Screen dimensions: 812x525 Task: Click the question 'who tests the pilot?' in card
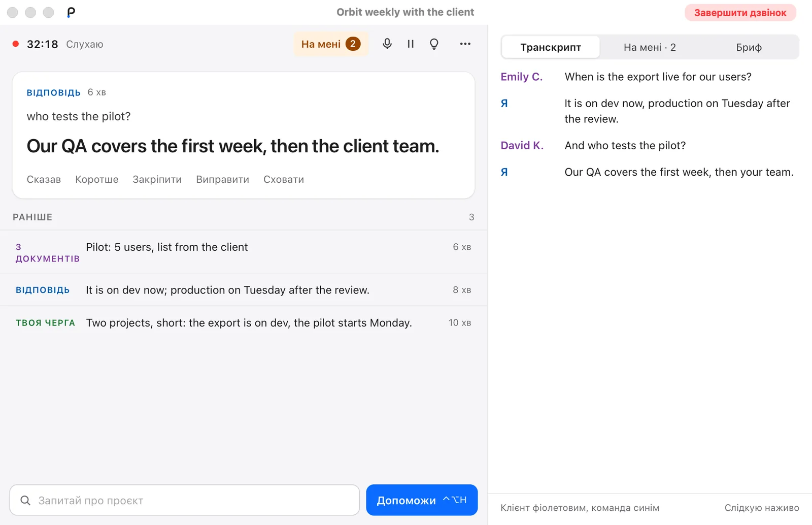click(79, 116)
